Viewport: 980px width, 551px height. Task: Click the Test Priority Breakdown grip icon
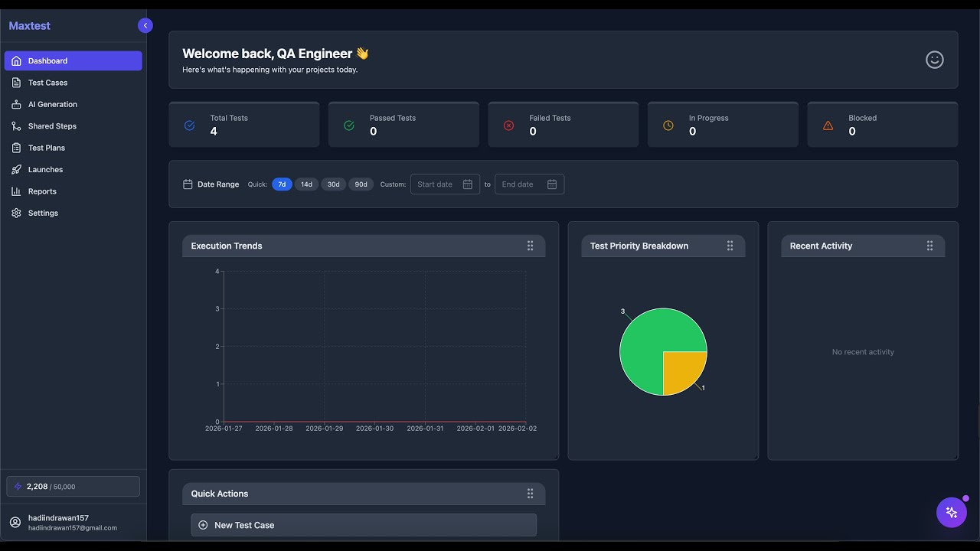point(730,246)
